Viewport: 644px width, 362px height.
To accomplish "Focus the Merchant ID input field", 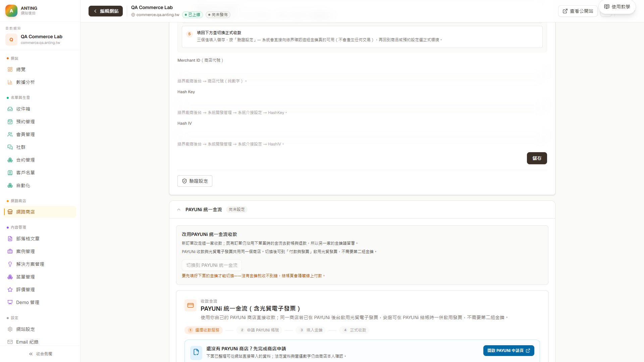I will pos(362,71).
